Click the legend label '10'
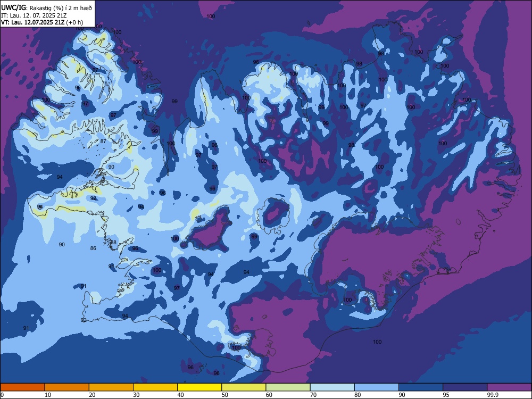532x399 pixels. (x=48, y=395)
